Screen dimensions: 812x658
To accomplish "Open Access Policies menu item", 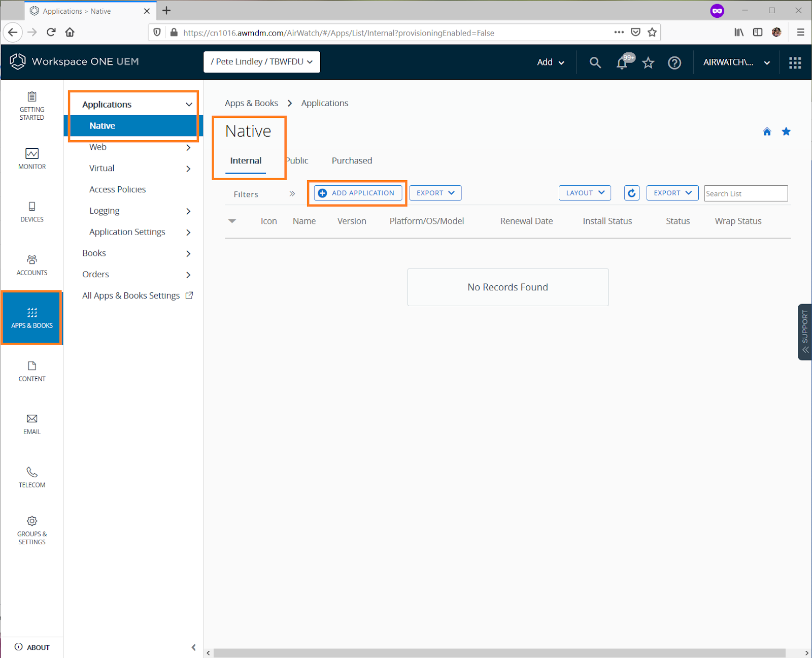I will tap(118, 189).
